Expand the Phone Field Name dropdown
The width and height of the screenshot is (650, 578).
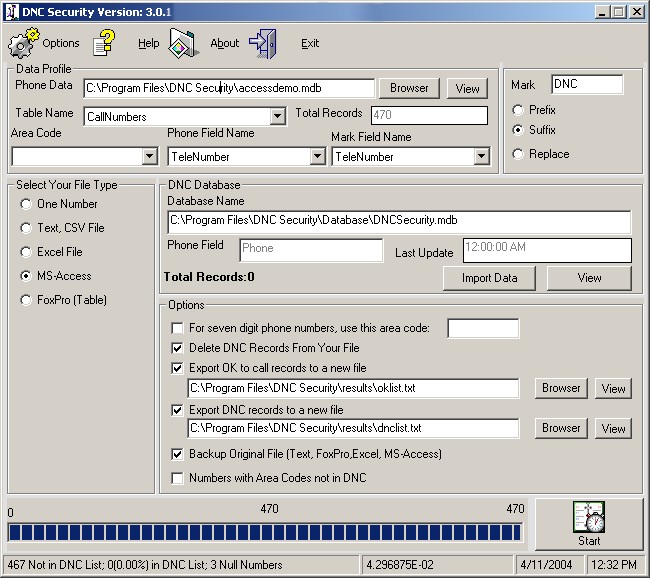coord(317,156)
